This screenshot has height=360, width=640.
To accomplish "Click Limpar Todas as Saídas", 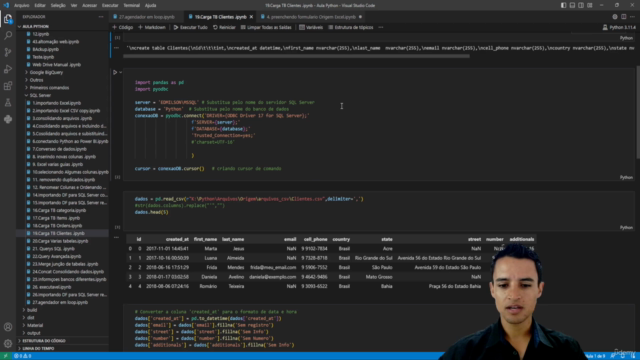I will click(x=266, y=27).
